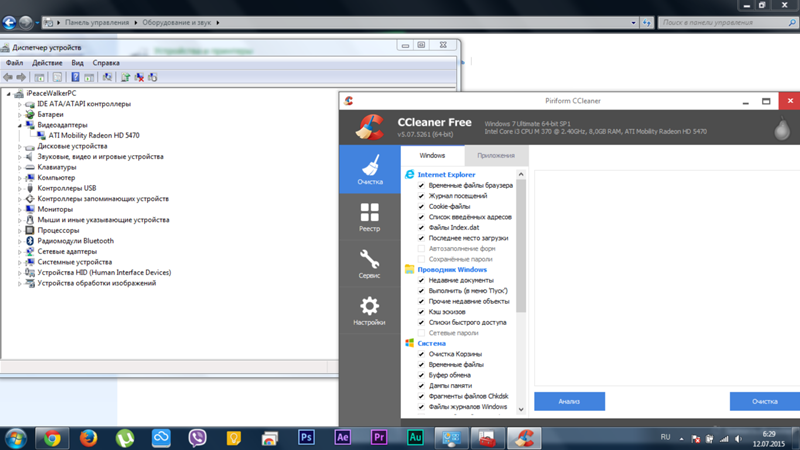Viewport: 800px width, 450px height.
Task: Click the Анализ button
Action: 569,402
